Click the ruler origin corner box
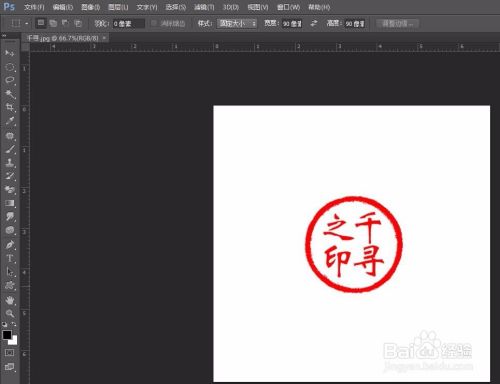 (x=25, y=47)
